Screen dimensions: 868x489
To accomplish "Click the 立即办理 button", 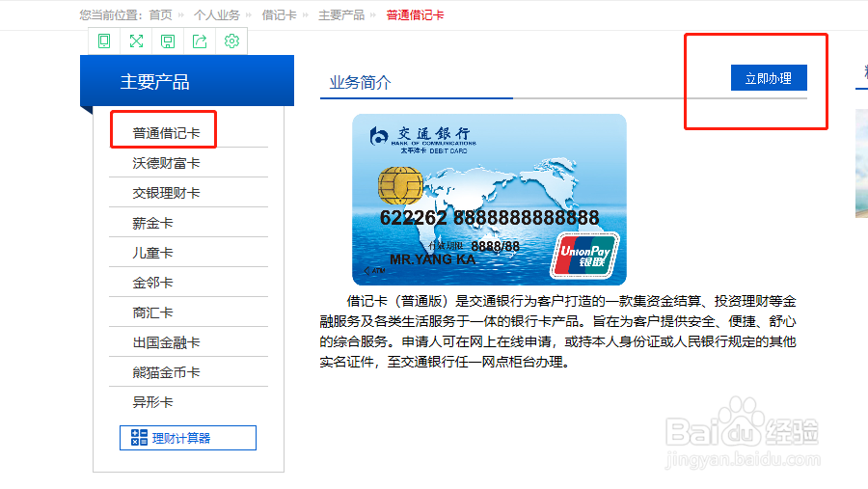I will tap(769, 78).
